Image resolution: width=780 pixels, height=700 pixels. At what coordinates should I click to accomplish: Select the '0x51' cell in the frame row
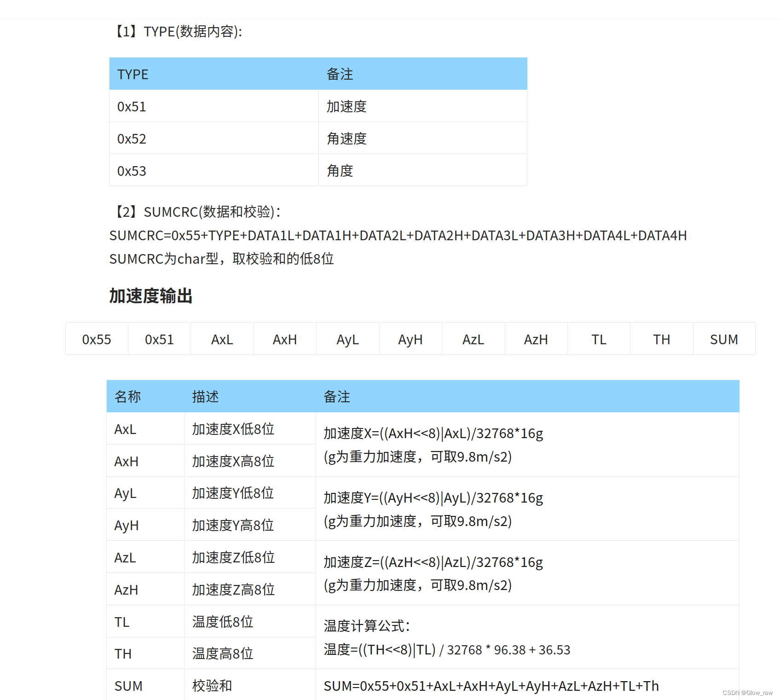(160, 339)
